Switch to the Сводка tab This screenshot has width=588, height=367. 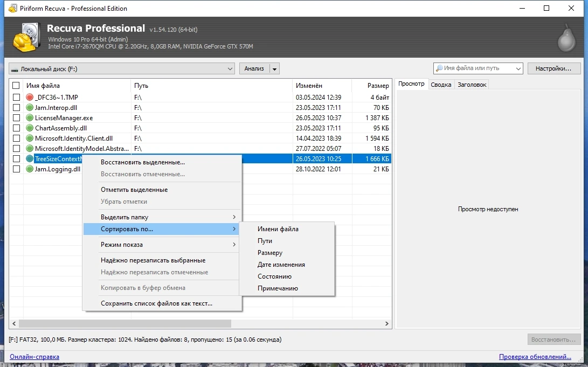point(441,85)
